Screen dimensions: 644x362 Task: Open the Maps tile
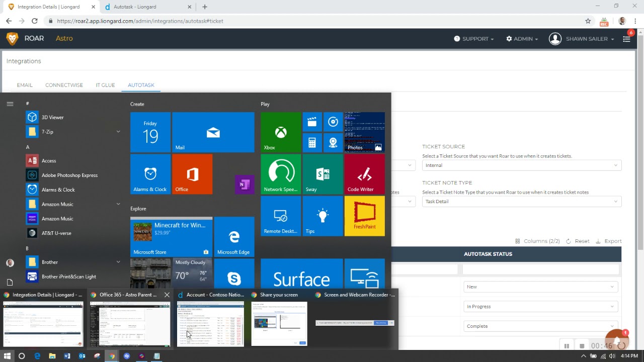coord(333,143)
